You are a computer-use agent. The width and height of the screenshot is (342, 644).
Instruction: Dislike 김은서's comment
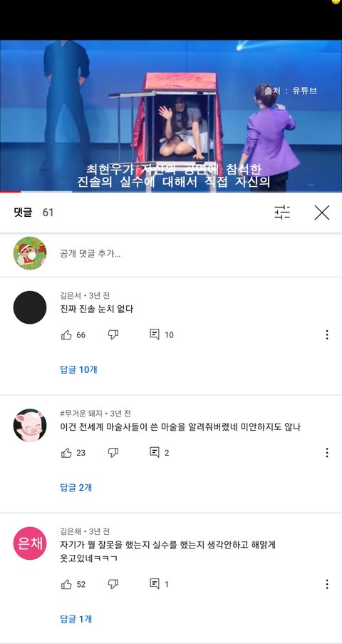tap(113, 334)
